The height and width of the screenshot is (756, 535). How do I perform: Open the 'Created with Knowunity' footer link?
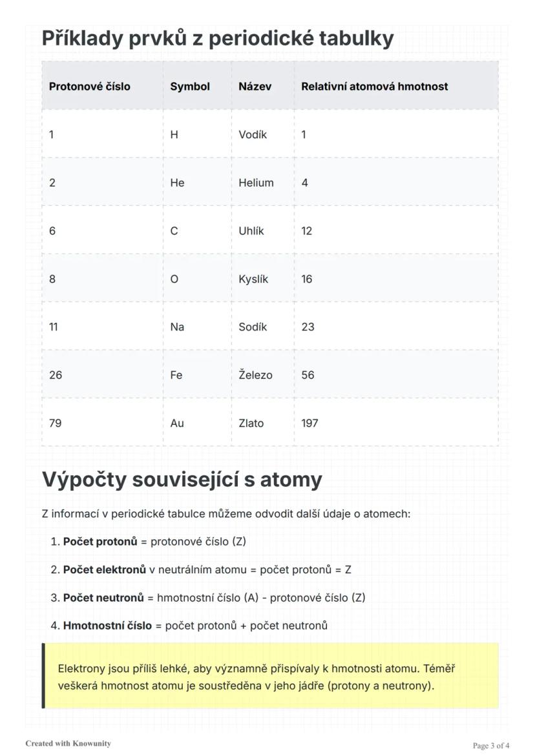pos(68,743)
